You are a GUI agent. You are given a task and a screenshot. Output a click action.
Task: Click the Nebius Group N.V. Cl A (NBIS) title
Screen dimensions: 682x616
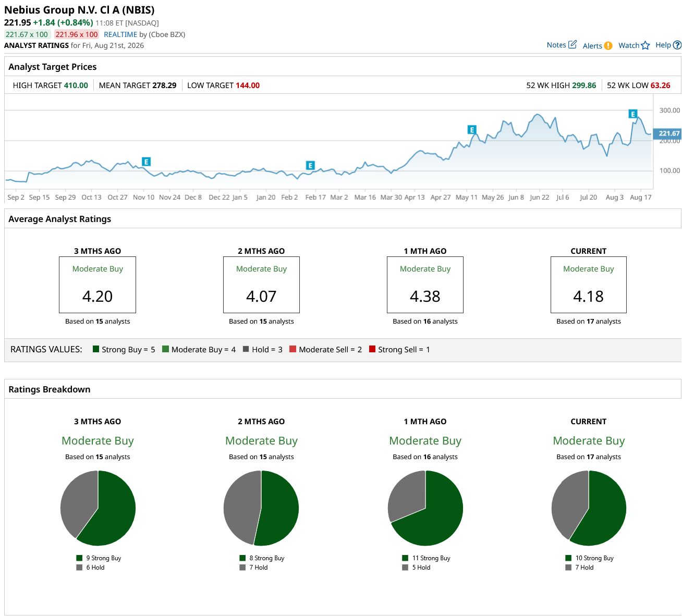(79, 10)
